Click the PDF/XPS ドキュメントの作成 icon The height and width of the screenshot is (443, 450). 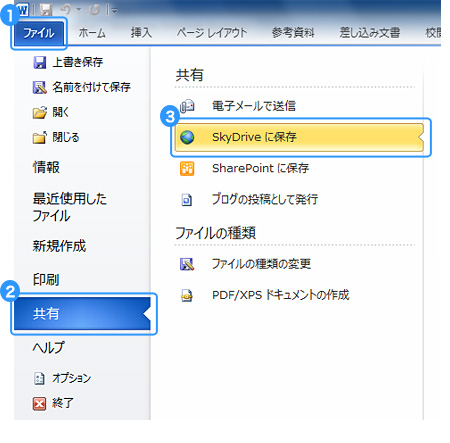pyautogui.click(x=187, y=295)
